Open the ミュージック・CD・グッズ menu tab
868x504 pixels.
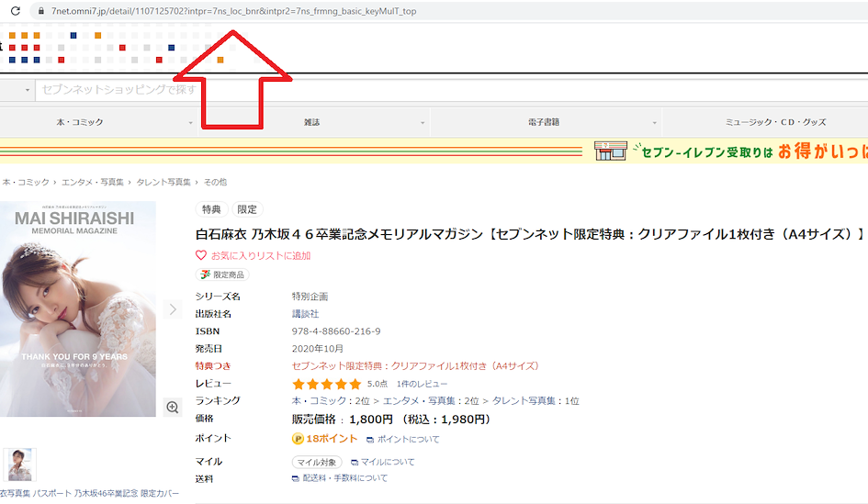click(775, 122)
